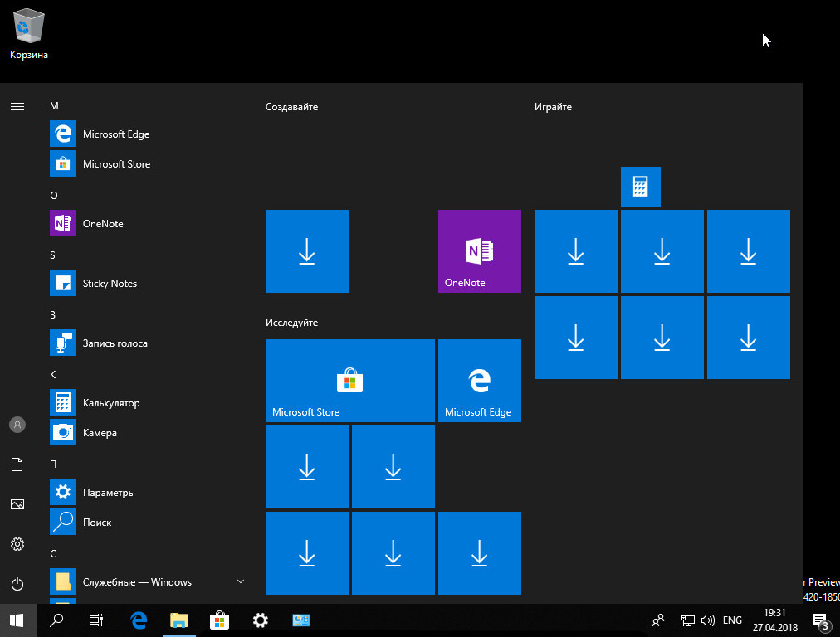Expand the Start menu hamburger navigation
Viewport: 840px width, 637px height.
click(17, 106)
